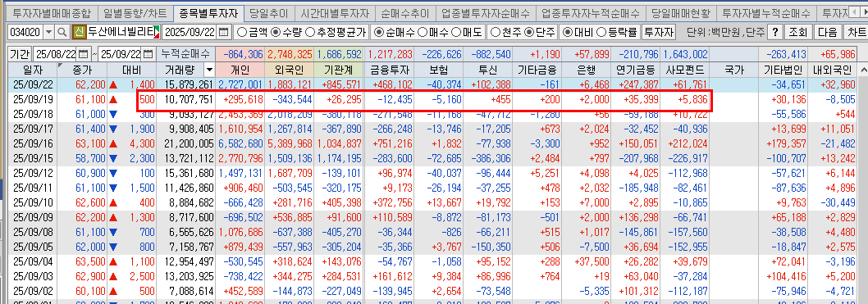868x304 pixels.
Task: Click the scroll-up arrow beside the 내외국인 header
Action: coord(863,70)
